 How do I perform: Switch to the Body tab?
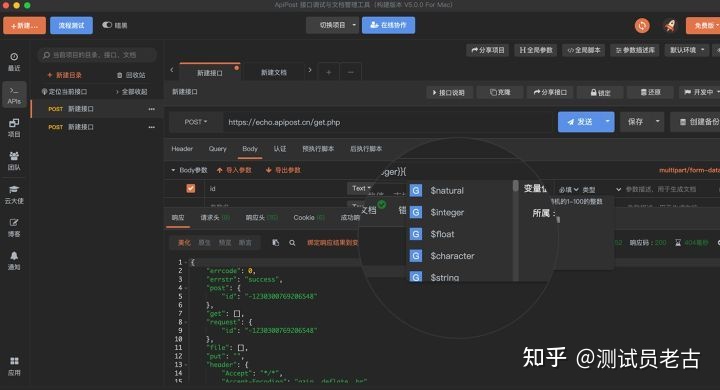tap(250, 149)
